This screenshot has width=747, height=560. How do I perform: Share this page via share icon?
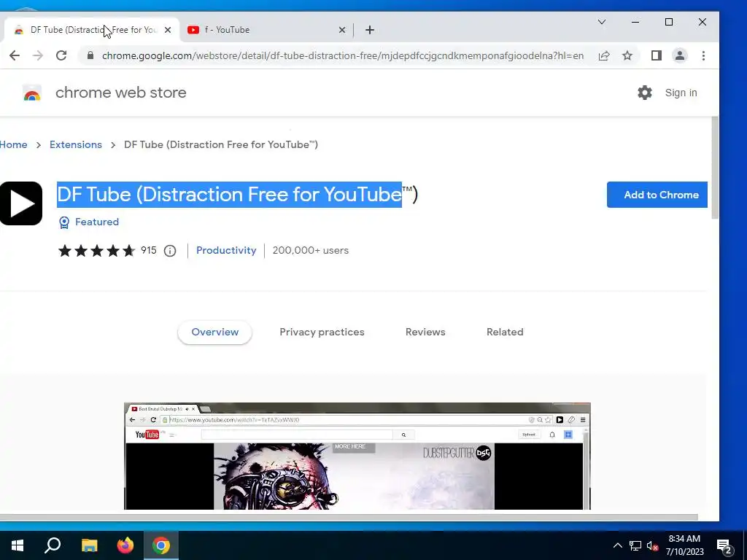(603, 55)
